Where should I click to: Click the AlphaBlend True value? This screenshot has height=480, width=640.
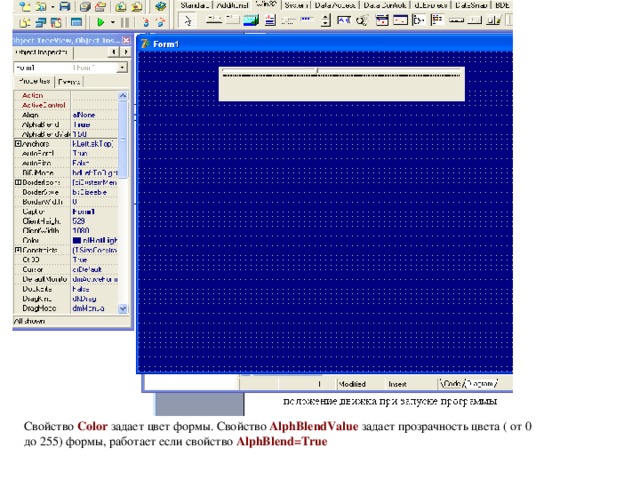(94, 124)
